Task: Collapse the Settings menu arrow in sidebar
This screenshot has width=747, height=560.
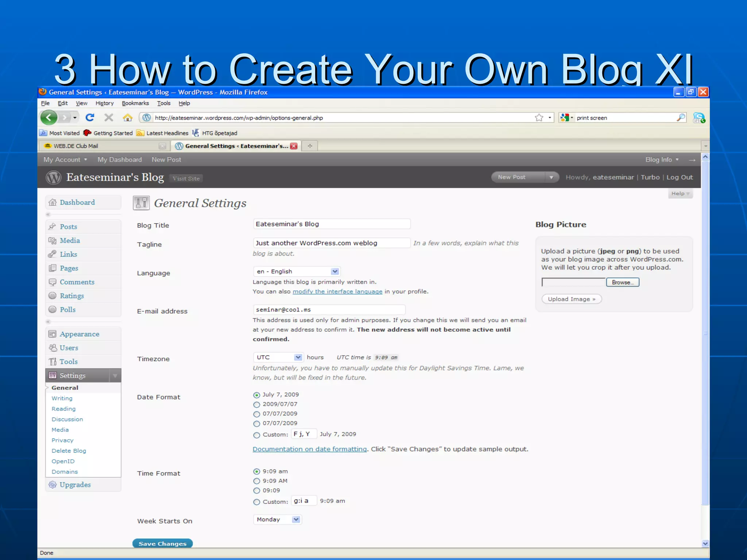Action: tap(115, 376)
